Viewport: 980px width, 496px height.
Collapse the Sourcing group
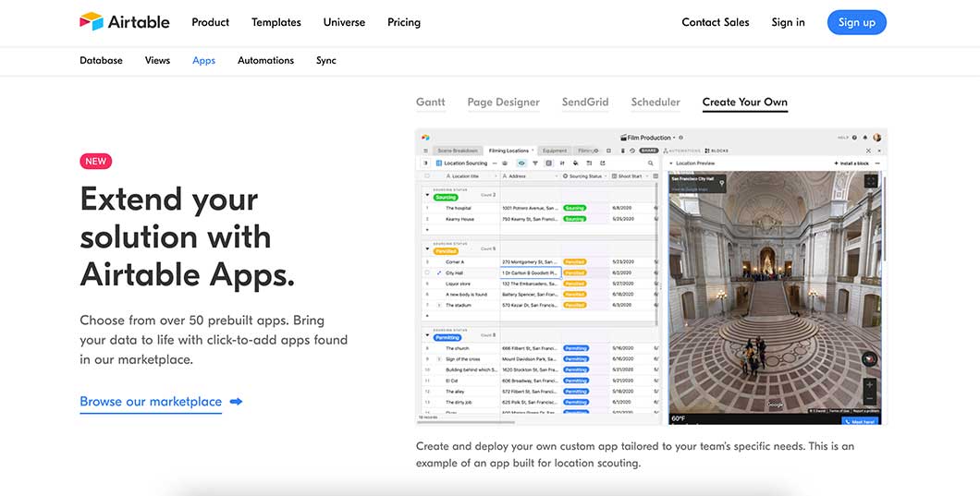coord(427,195)
